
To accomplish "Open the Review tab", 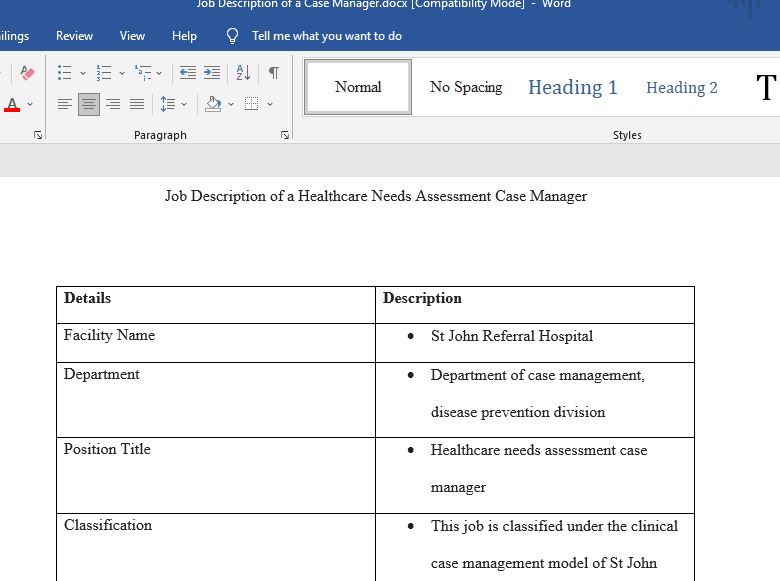I will pyautogui.click(x=74, y=36).
